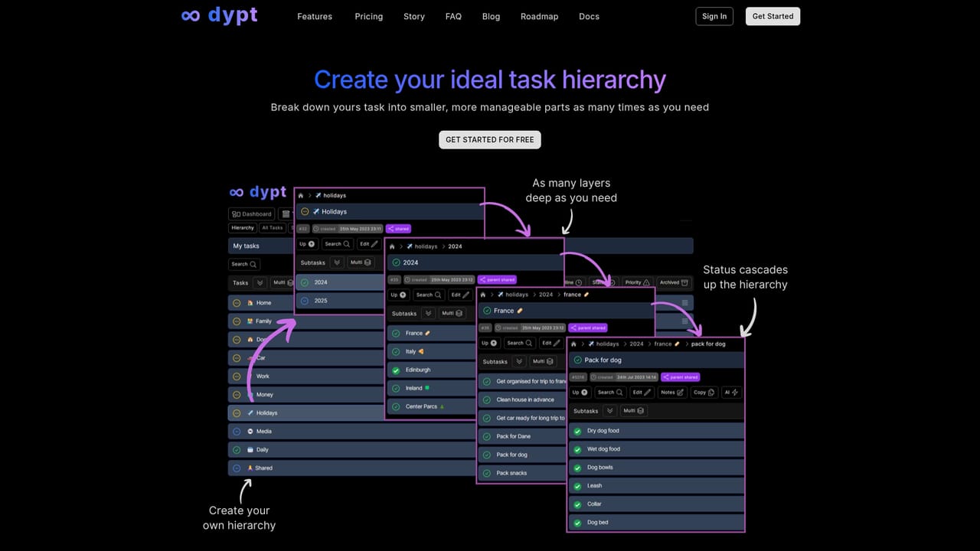This screenshot has height=551, width=980.
Task: Click the purple 'shared' badge under Holidays
Action: coord(398,229)
